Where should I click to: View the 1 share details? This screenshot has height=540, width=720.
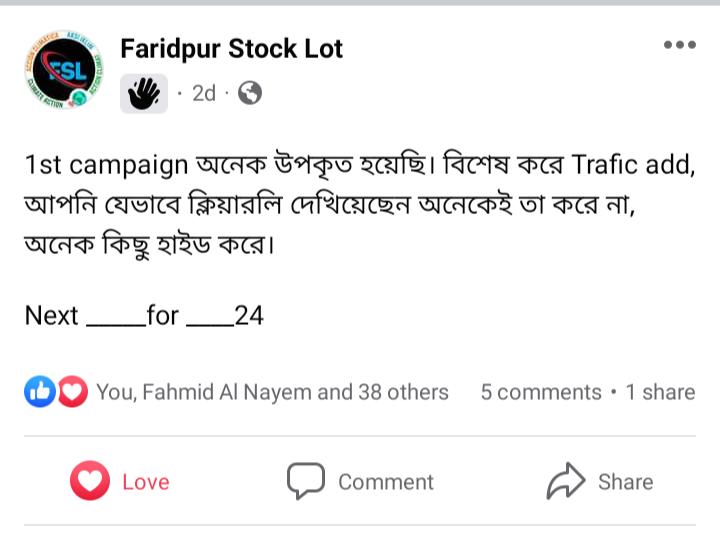point(660,392)
